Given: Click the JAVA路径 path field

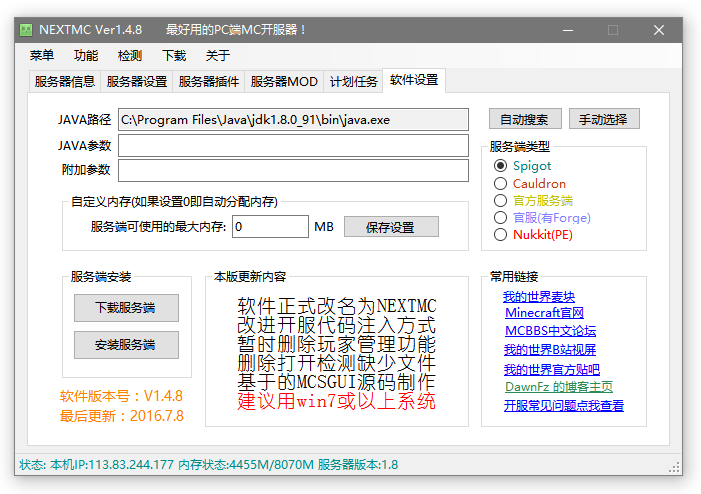Looking at the screenshot, I should click(293, 120).
